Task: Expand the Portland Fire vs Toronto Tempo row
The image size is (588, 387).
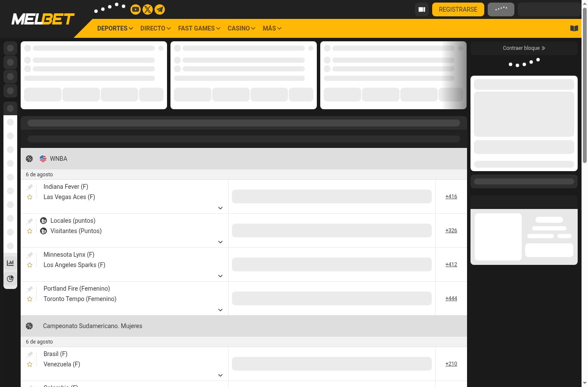Action: coord(220,310)
